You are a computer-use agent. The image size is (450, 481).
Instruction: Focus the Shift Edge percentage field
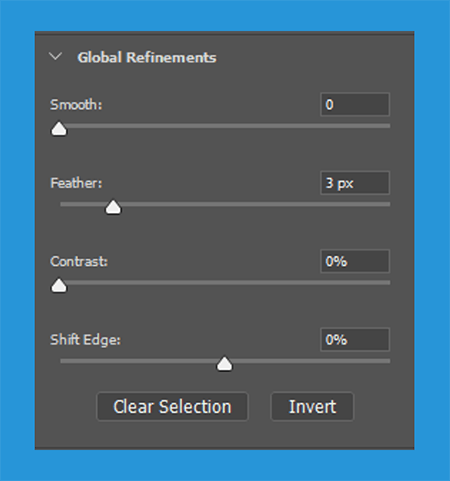355,340
